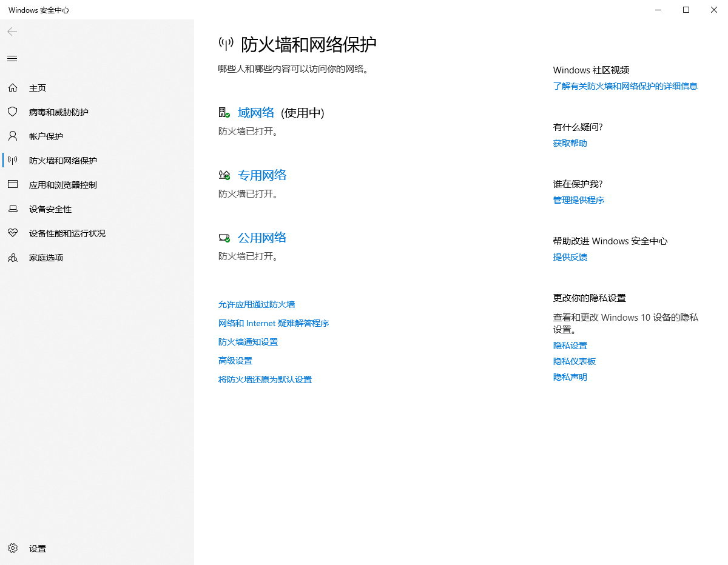The image size is (728, 565).
Task: Click 防火墙通知设置 link
Action: 248,342
